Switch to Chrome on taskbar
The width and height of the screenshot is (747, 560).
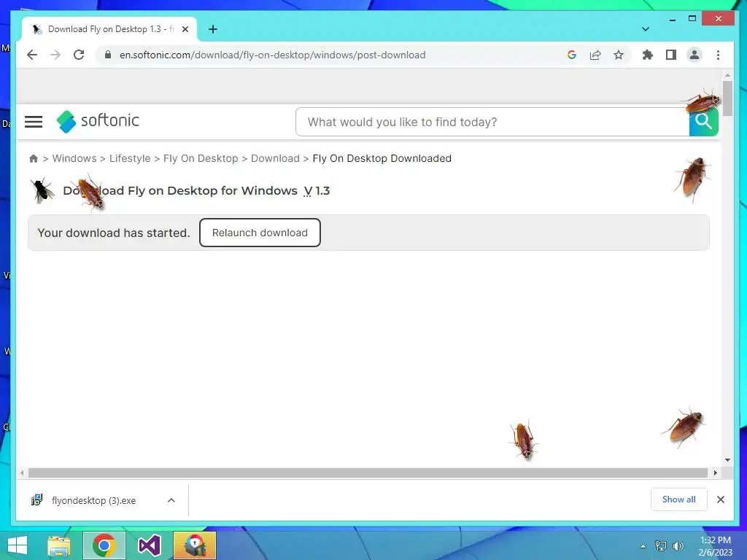coord(104,545)
